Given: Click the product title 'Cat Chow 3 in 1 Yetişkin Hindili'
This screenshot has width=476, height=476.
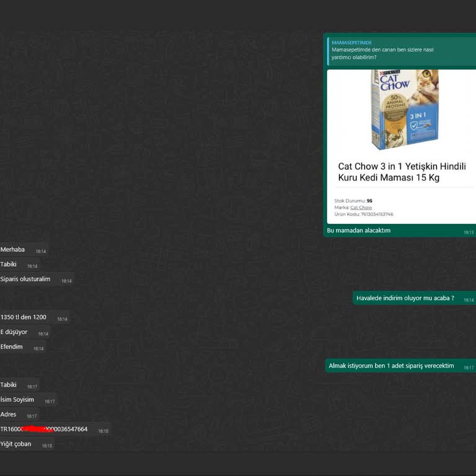Looking at the screenshot, I should pyautogui.click(x=402, y=166).
